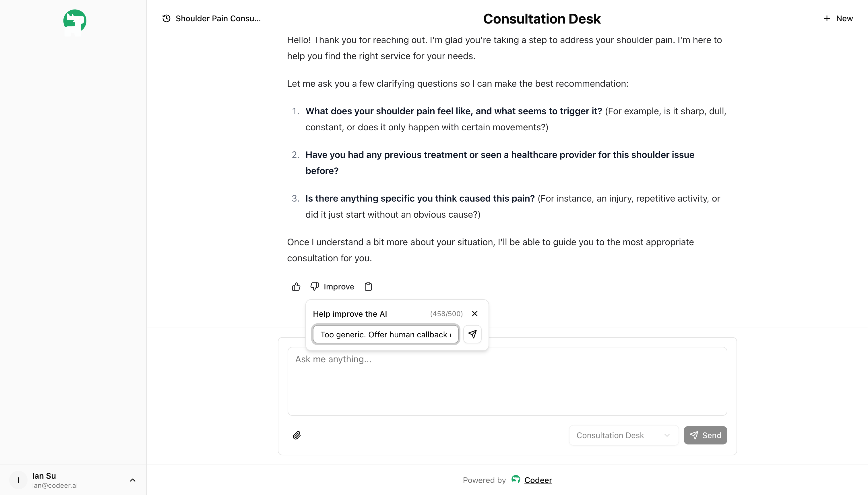Click the thumbs down icon

[314, 287]
